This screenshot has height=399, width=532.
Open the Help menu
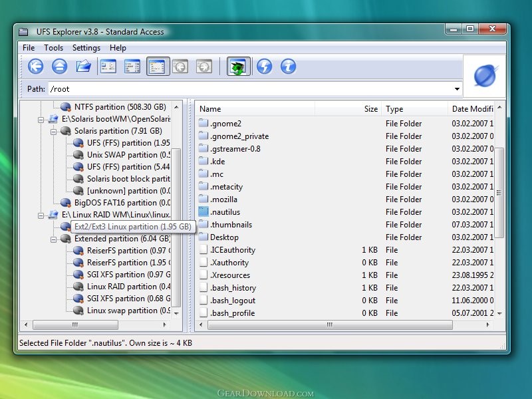[118, 48]
